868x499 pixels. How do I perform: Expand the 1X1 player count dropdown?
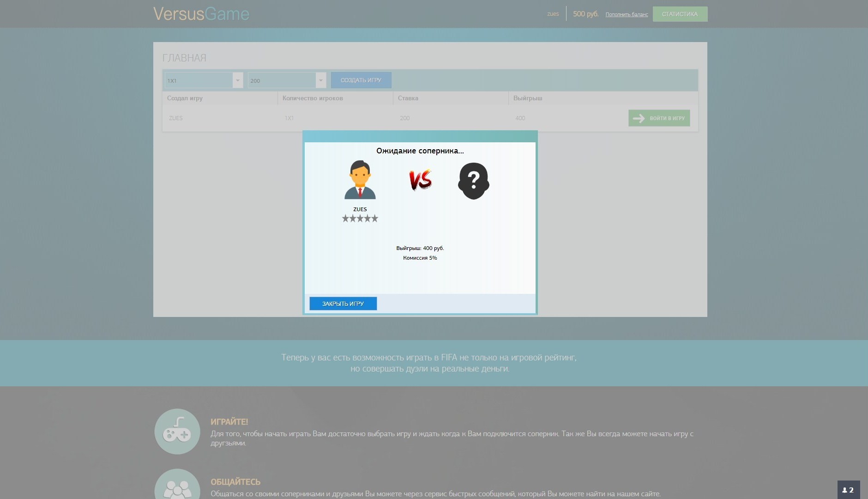[x=237, y=80]
